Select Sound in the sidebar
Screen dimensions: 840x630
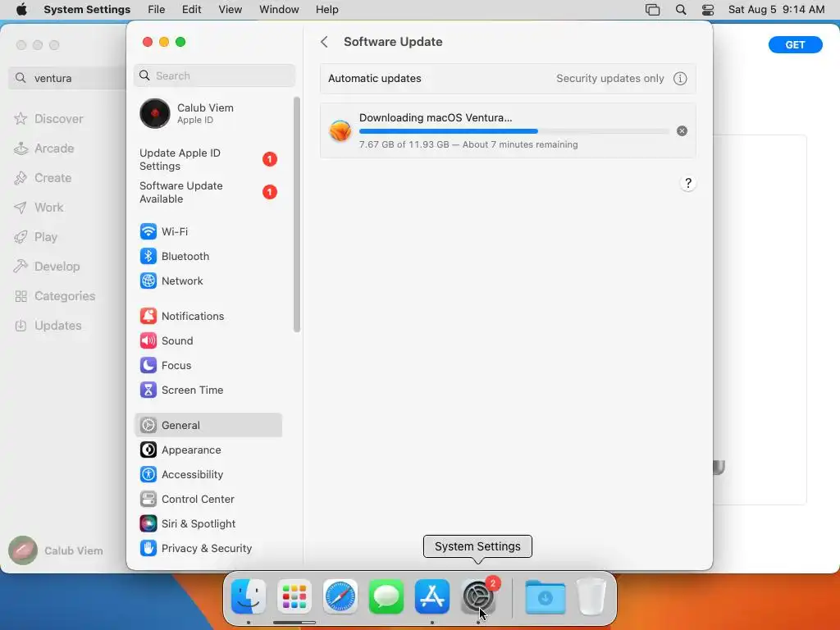tap(208, 340)
